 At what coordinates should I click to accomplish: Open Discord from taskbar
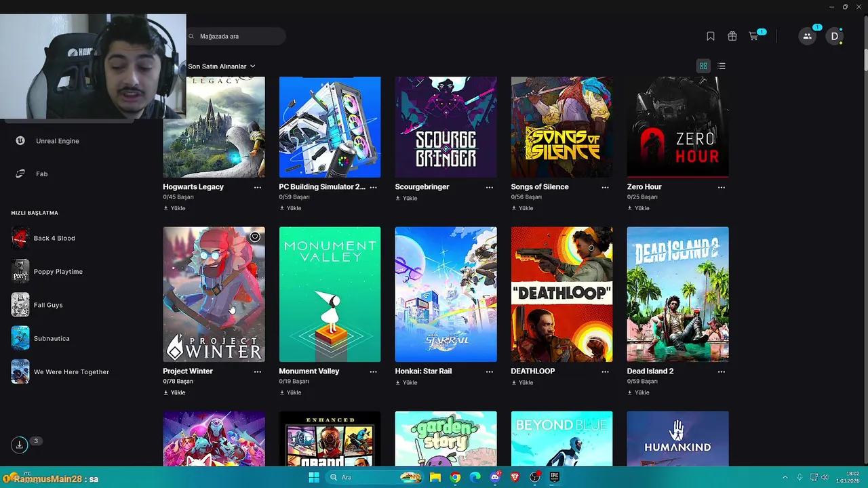[x=495, y=477]
